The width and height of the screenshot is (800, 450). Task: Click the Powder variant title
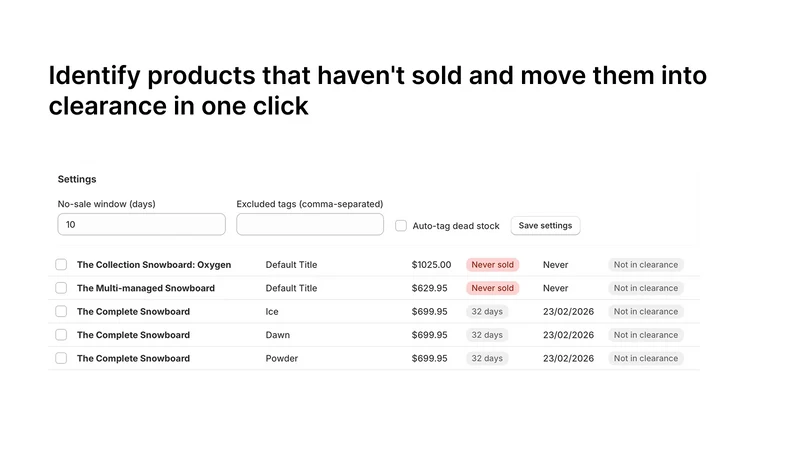coord(282,359)
